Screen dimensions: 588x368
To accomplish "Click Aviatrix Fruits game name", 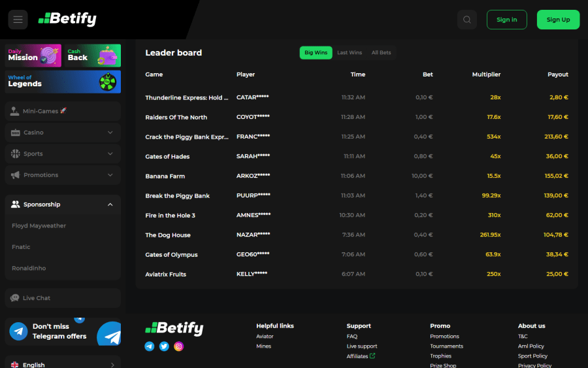I will 166,275.
